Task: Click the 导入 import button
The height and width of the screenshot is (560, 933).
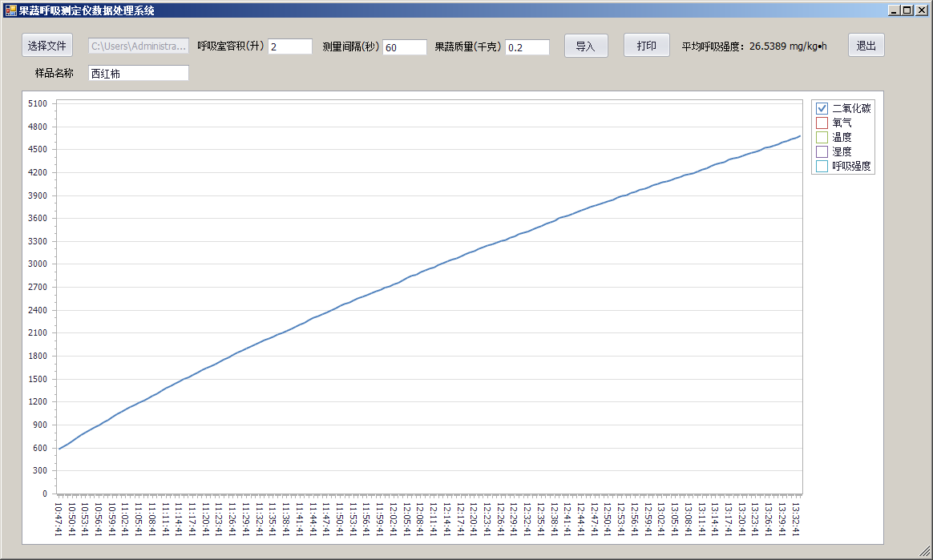Action: click(x=586, y=46)
